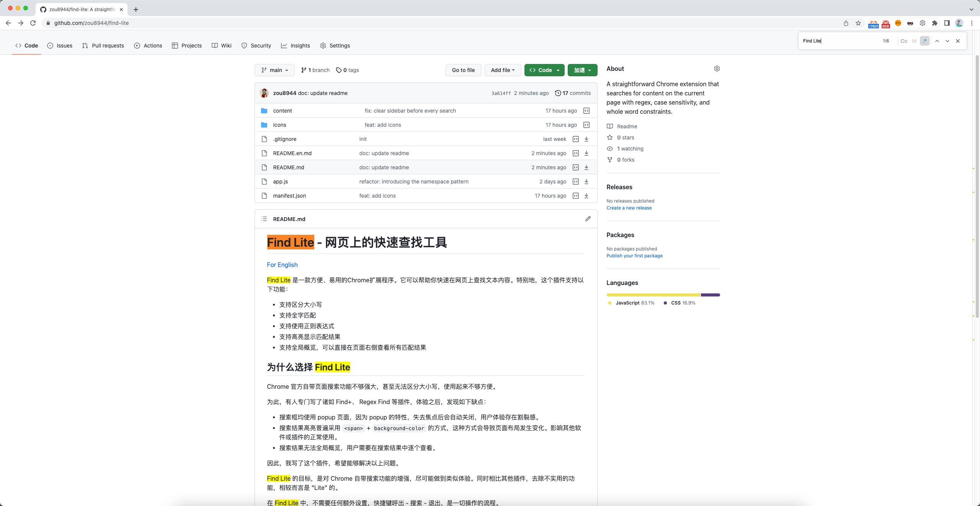
Task: Open the browser extensions puzzle icon
Action: click(934, 23)
